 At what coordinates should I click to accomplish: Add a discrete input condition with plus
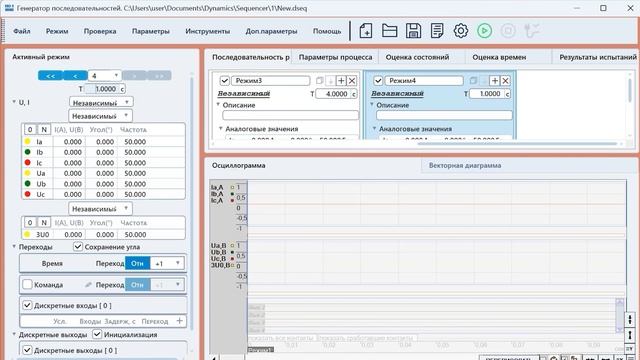pos(180,321)
